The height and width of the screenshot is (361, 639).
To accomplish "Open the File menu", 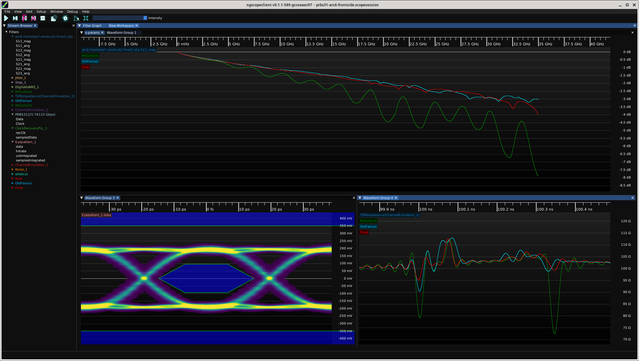I will [x=7, y=11].
